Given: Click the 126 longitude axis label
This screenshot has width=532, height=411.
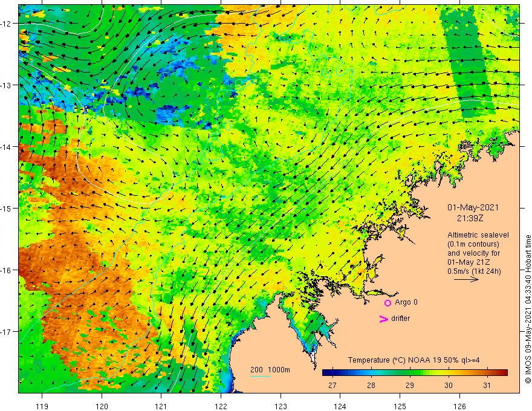Looking at the screenshot, I should (459, 406).
